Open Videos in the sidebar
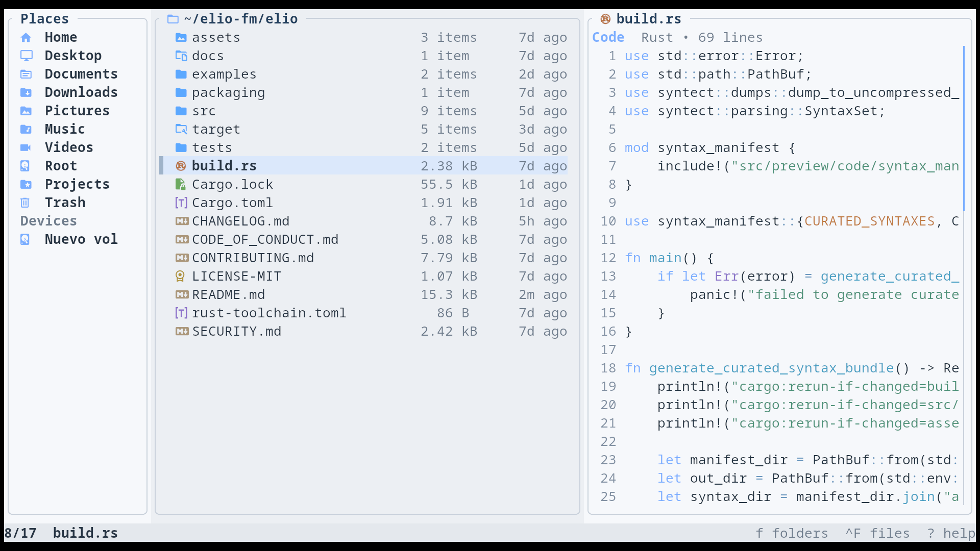 pyautogui.click(x=69, y=148)
